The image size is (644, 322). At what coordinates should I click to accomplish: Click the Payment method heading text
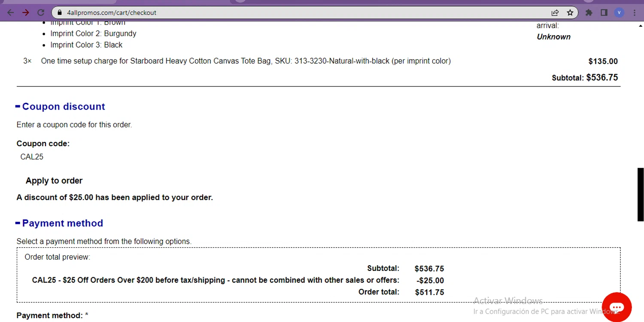[x=63, y=223]
